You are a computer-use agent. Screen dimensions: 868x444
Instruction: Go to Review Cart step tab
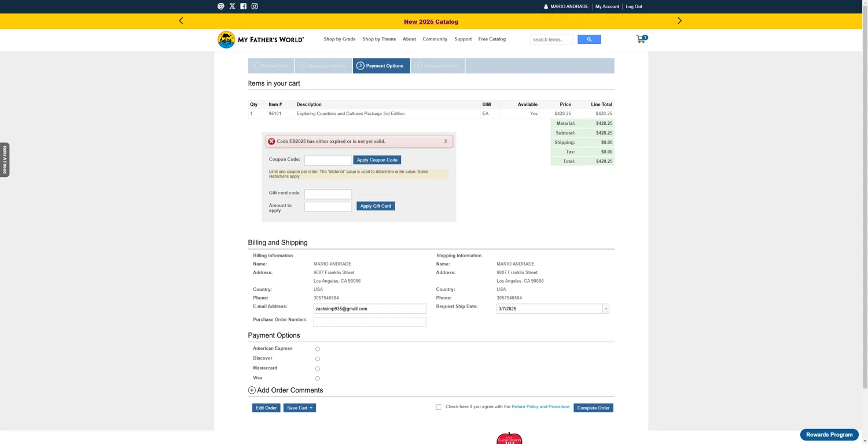point(271,66)
